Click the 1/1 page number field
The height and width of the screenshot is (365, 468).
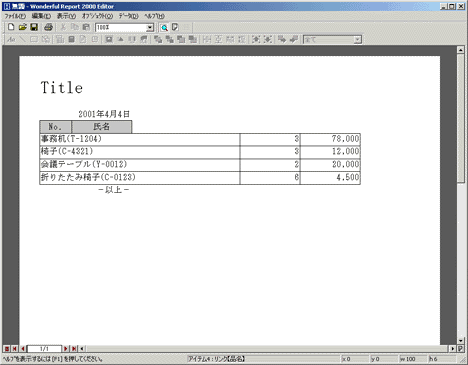pos(44,349)
